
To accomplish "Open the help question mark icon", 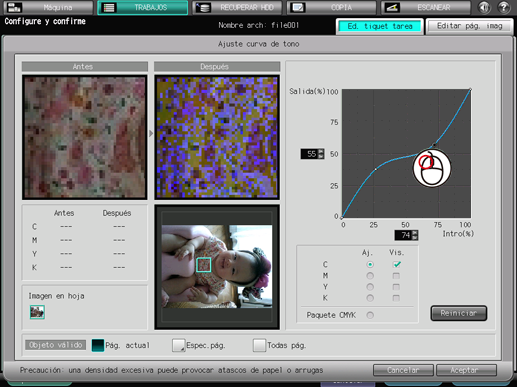I will click(x=504, y=7).
